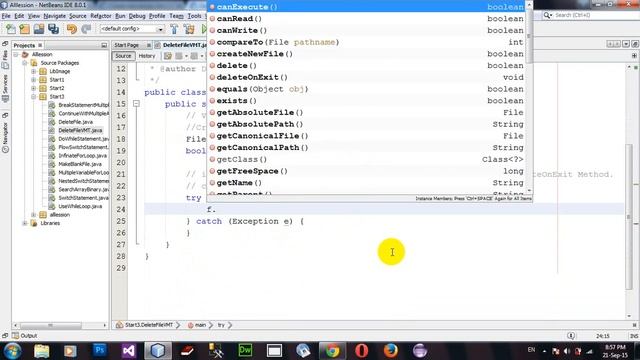640x360 pixels.
Task: Click the completion popup scrollbar
Action: 529,36
